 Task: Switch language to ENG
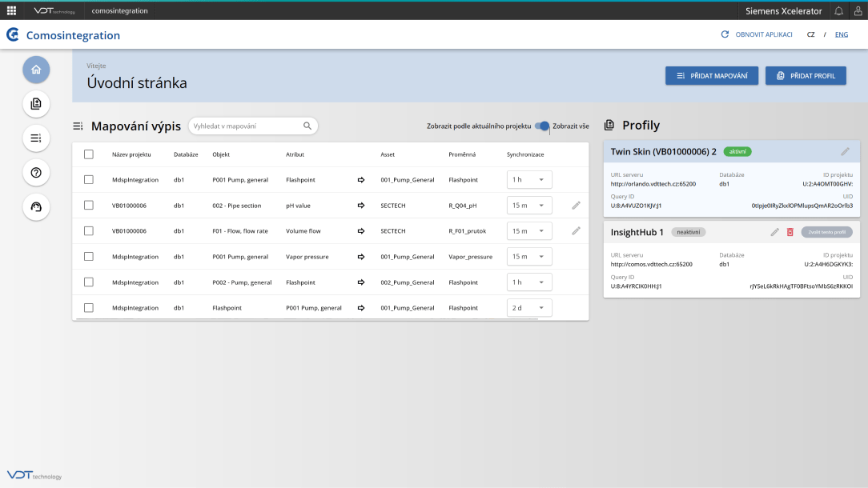pyautogui.click(x=841, y=35)
